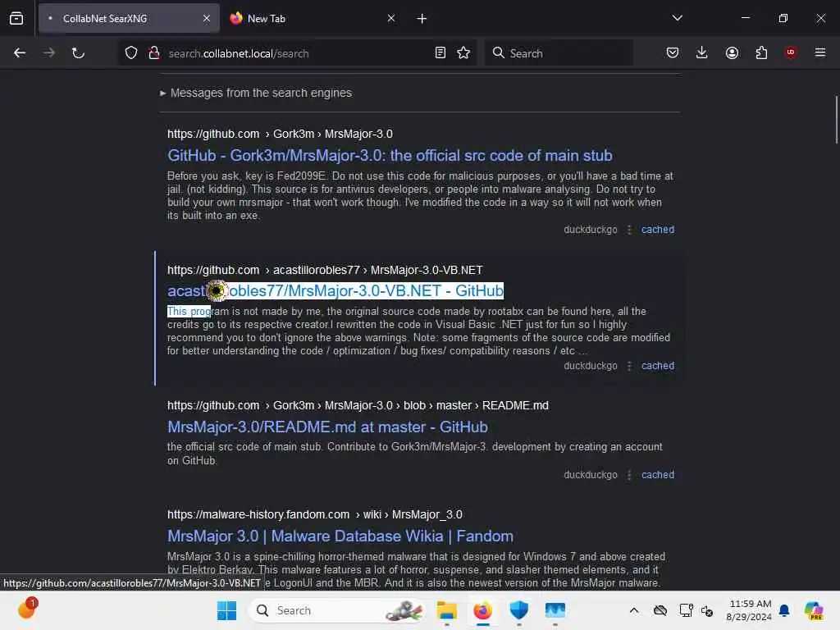Open the Firefox application menu

click(819, 52)
